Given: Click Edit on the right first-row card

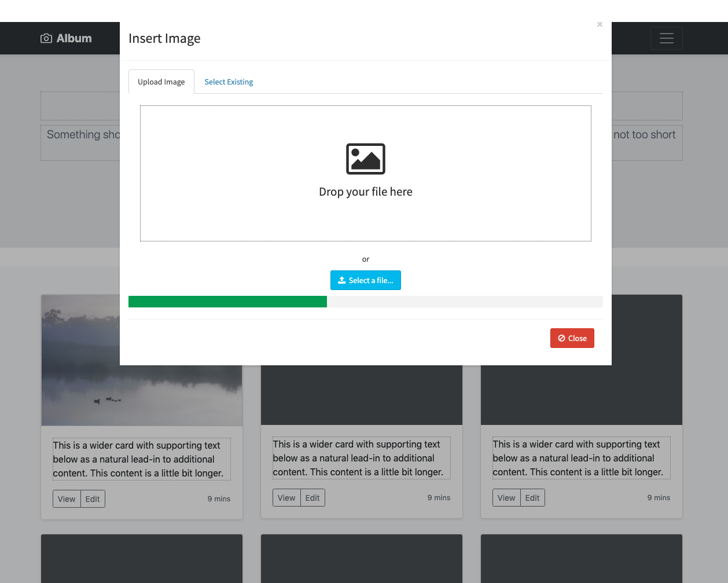Looking at the screenshot, I should 532,498.
